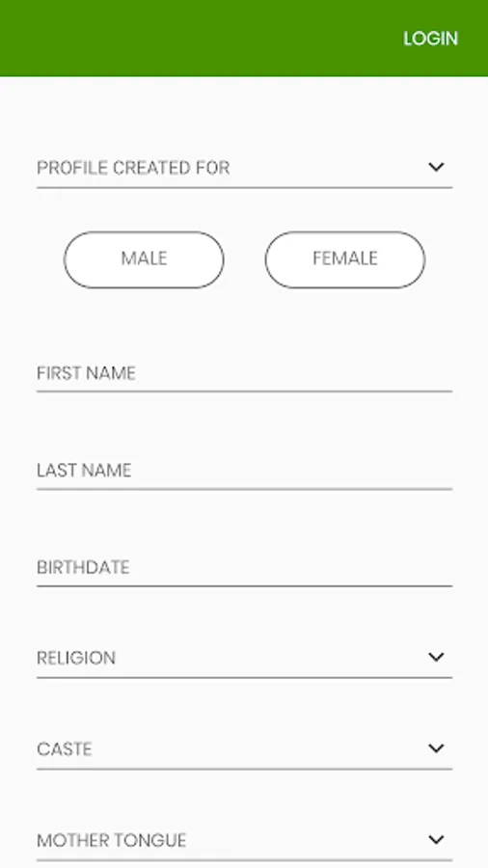This screenshot has height=868, width=488.
Task: Focus the FIRST NAME input field
Action: tap(244, 373)
